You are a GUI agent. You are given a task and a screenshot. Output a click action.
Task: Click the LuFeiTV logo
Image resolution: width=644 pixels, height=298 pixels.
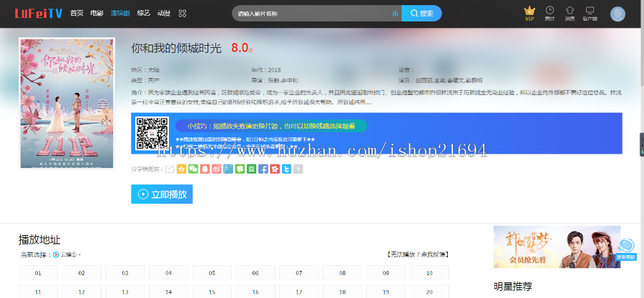tap(39, 14)
